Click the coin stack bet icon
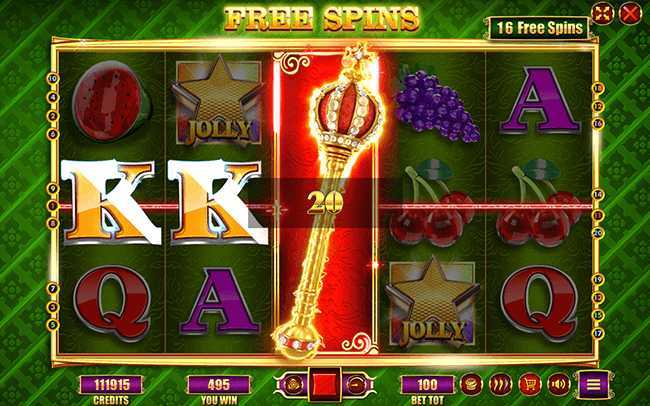Screen dimensions: 650x406 tap(471, 384)
